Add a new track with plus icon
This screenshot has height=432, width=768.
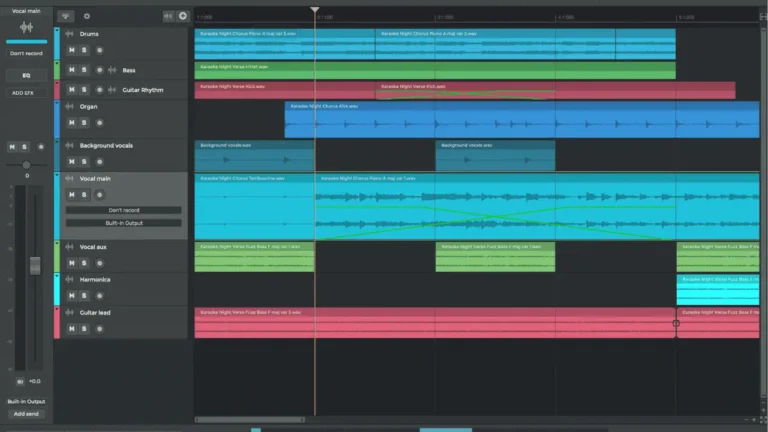pos(183,16)
